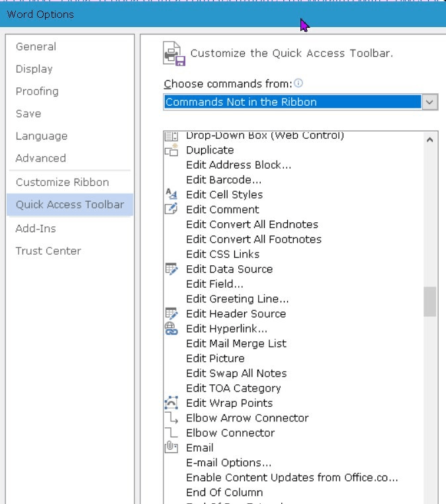The image size is (446, 504).
Task: Click the Edit Cell Styles icon
Action: click(171, 194)
